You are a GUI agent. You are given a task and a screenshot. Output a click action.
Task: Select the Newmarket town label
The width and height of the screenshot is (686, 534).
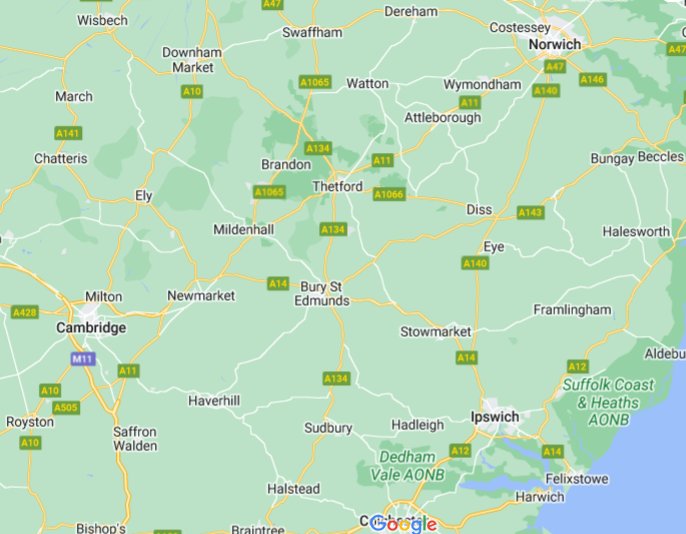[x=201, y=296]
